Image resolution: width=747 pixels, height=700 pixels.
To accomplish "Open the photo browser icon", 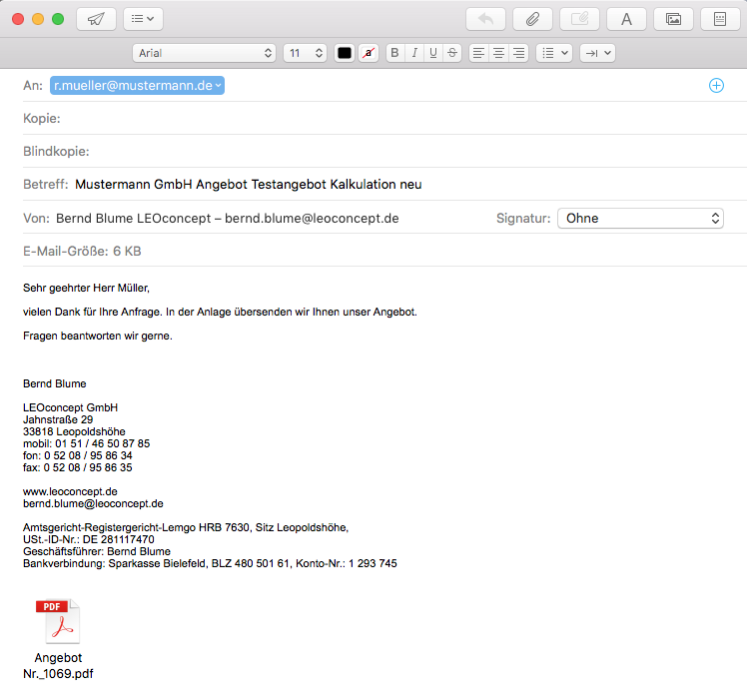I will [x=673, y=19].
